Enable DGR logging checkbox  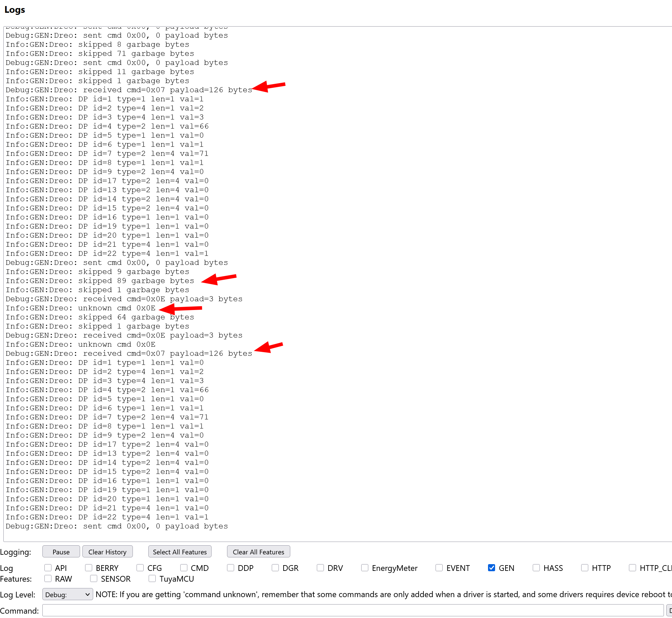click(x=275, y=568)
